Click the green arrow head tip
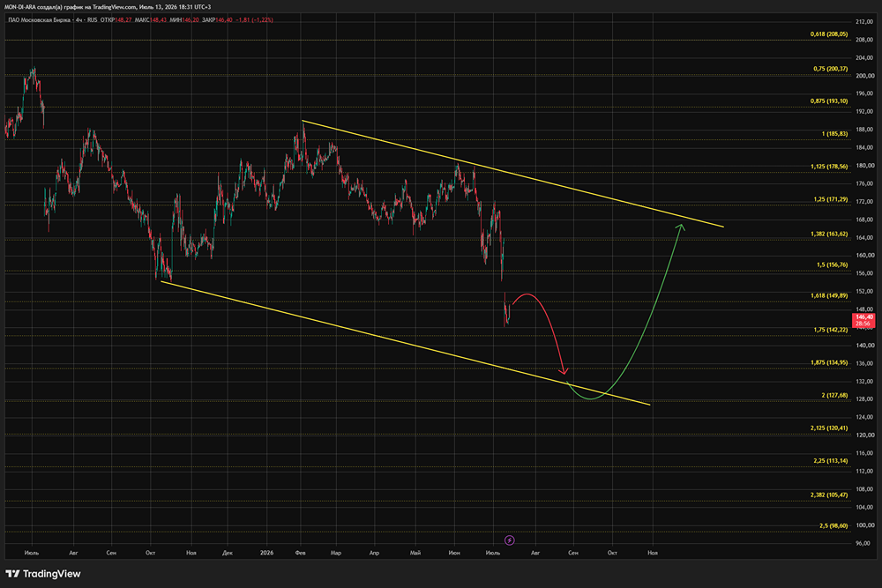 coord(681,226)
